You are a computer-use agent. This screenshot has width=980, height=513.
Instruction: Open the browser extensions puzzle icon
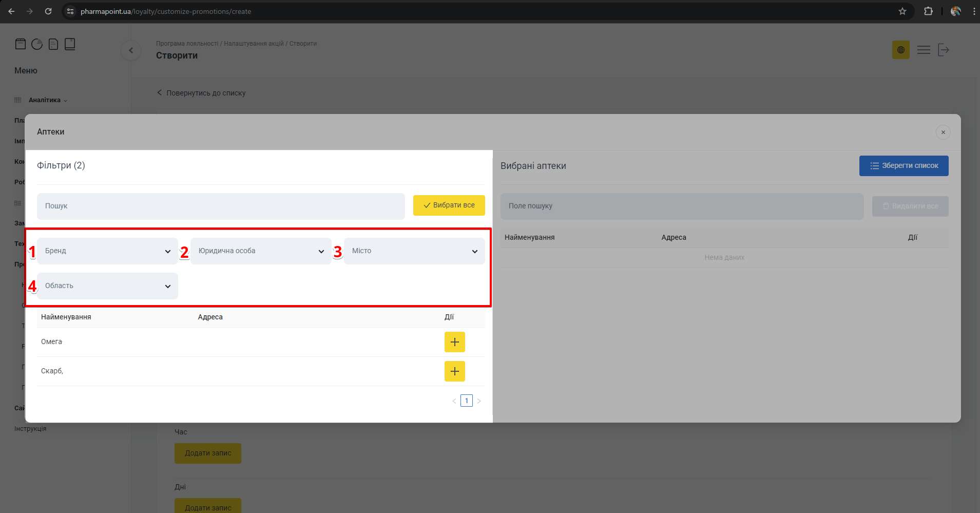pos(928,11)
